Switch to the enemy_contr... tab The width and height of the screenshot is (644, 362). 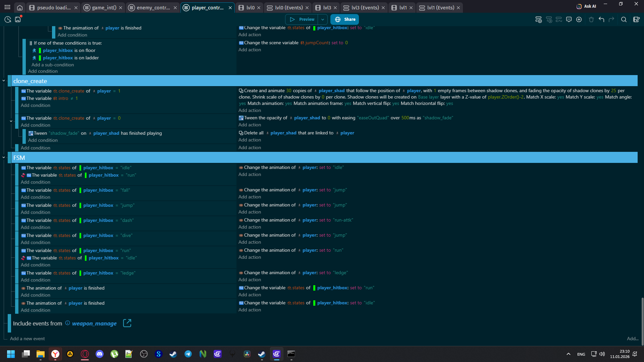[x=153, y=7]
